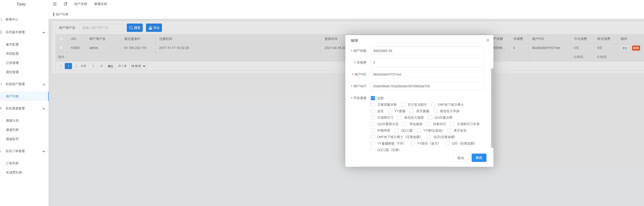Collapse the 系统基本管理 sidebar section
The image size is (644, 206).
coord(44,32)
